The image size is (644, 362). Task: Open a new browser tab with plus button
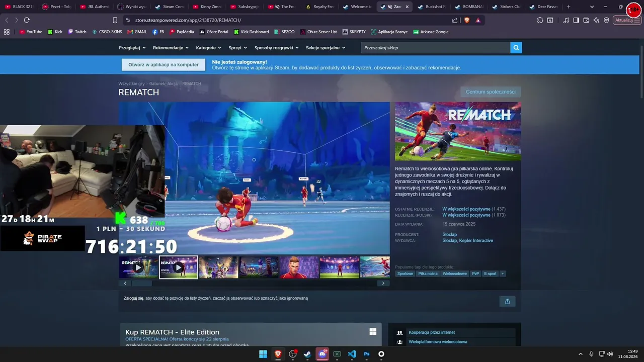(x=569, y=7)
